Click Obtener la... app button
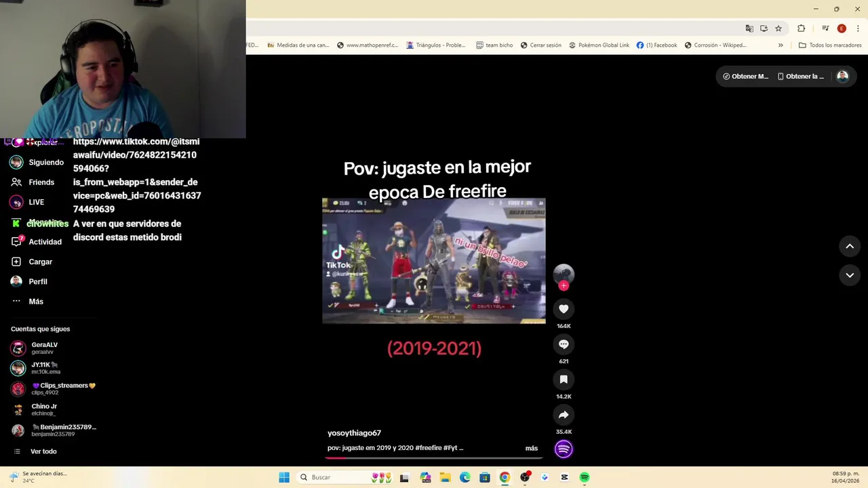The height and width of the screenshot is (488, 868). pos(801,77)
